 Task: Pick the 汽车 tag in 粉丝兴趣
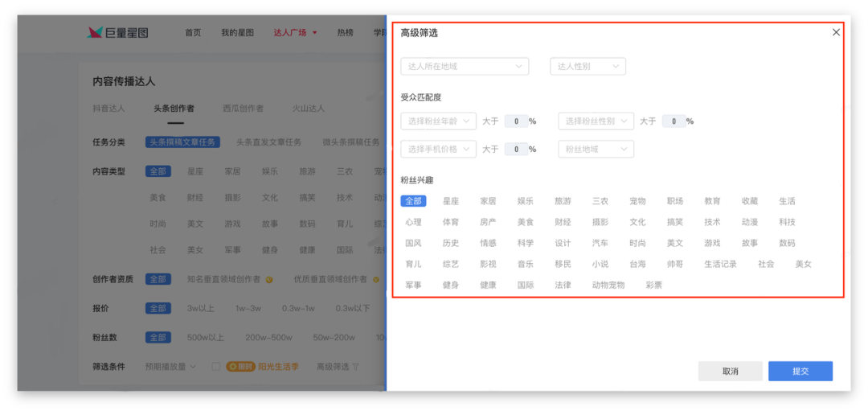600,243
